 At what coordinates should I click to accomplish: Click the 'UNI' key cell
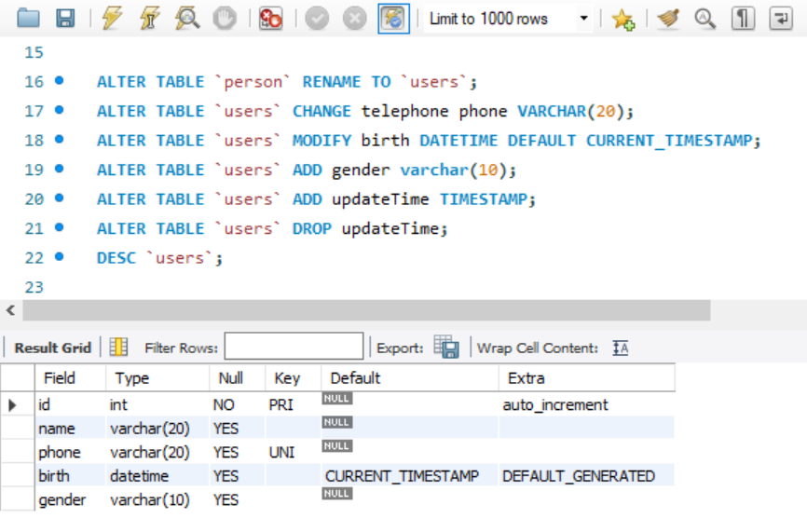[x=293, y=452]
